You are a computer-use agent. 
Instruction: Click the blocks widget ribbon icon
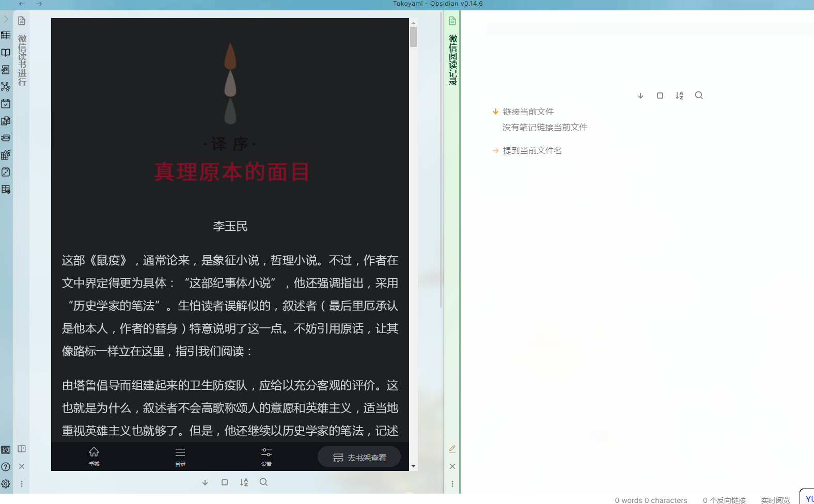[x=6, y=155]
